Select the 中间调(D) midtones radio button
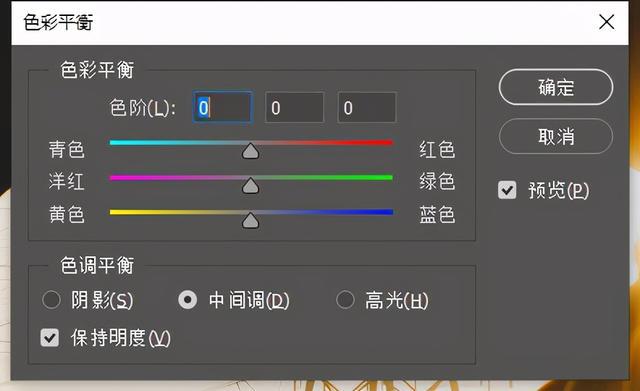The height and width of the screenshot is (391, 640). (x=188, y=300)
